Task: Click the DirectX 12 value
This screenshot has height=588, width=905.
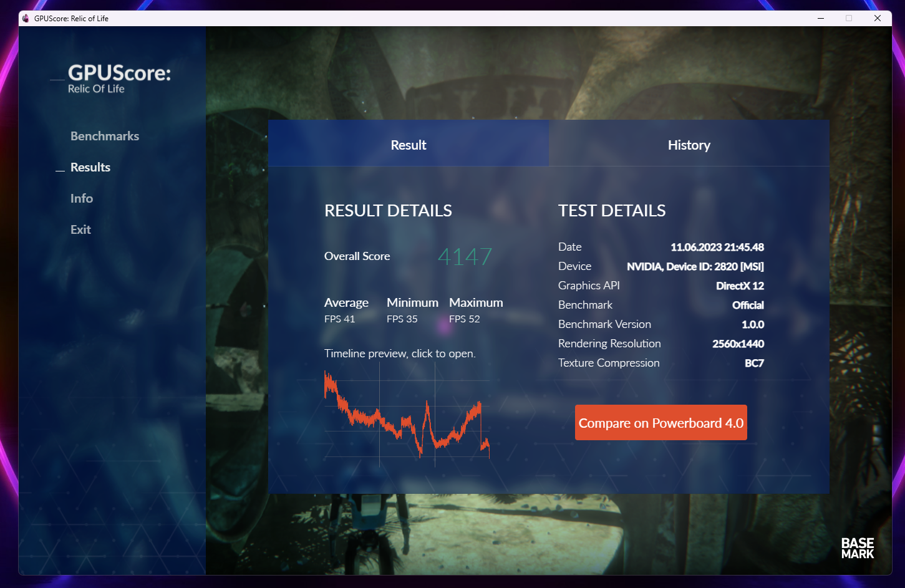Action: coord(740,286)
